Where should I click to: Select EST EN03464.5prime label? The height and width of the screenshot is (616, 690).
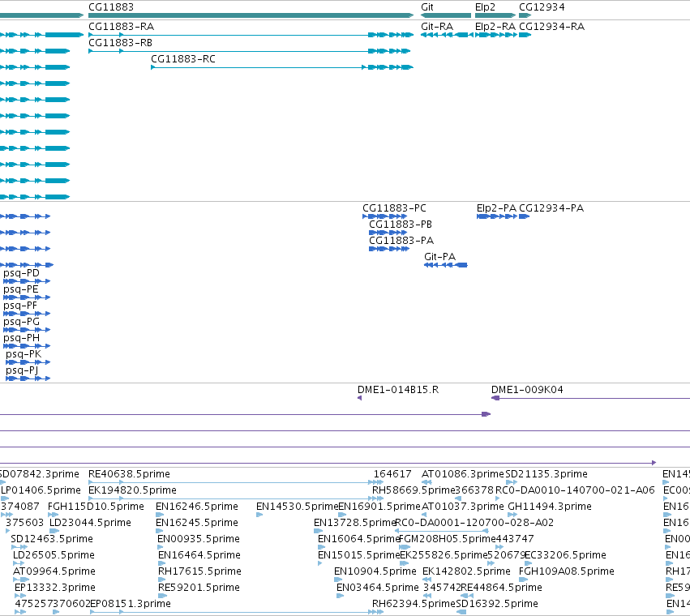[378, 588]
